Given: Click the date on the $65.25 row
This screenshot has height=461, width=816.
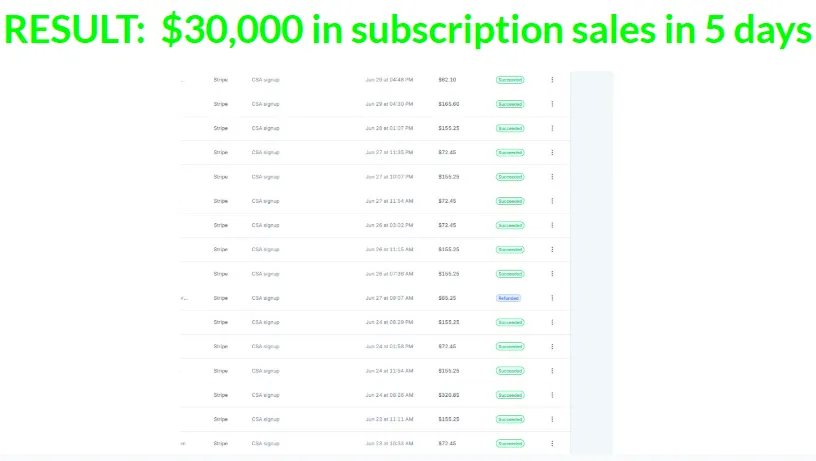Looking at the screenshot, I should click(x=389, y=298).
